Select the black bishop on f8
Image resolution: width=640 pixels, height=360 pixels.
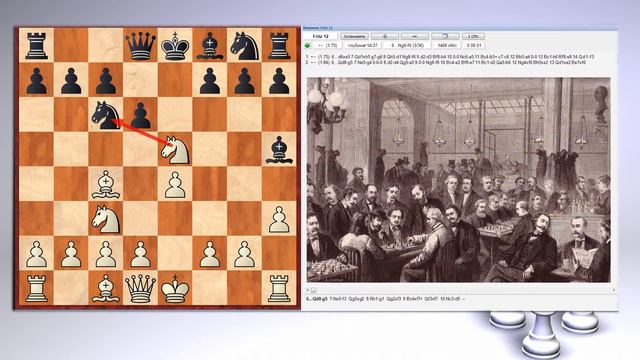[209, 46]
